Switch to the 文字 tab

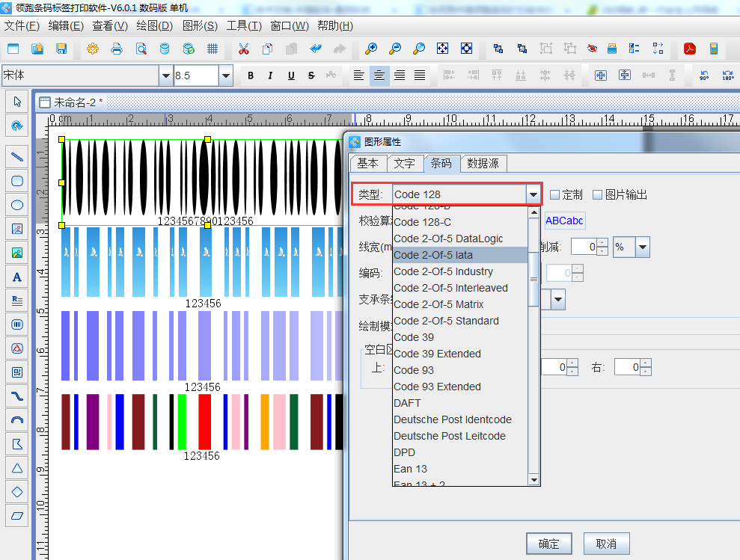tap(405, 164)
